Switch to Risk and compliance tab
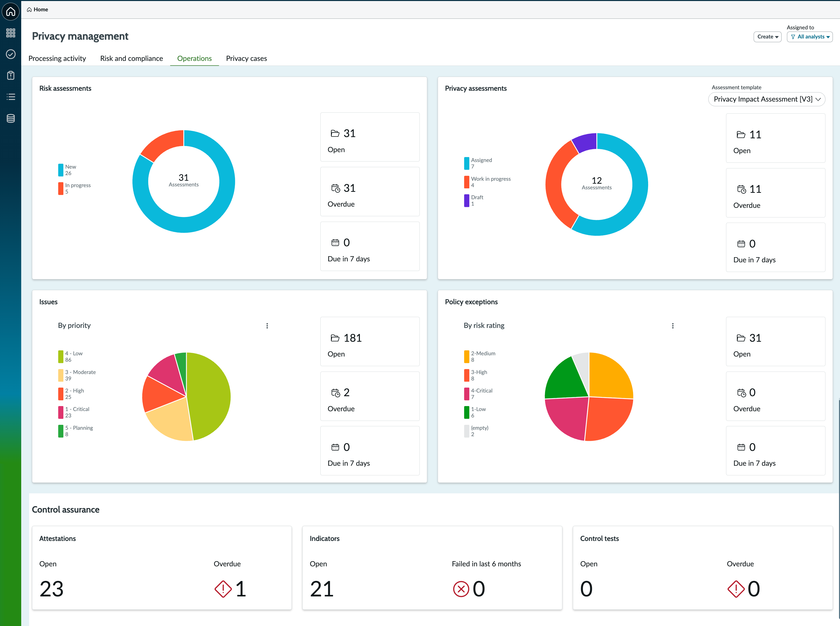840x626 pixels. point(131,58)
